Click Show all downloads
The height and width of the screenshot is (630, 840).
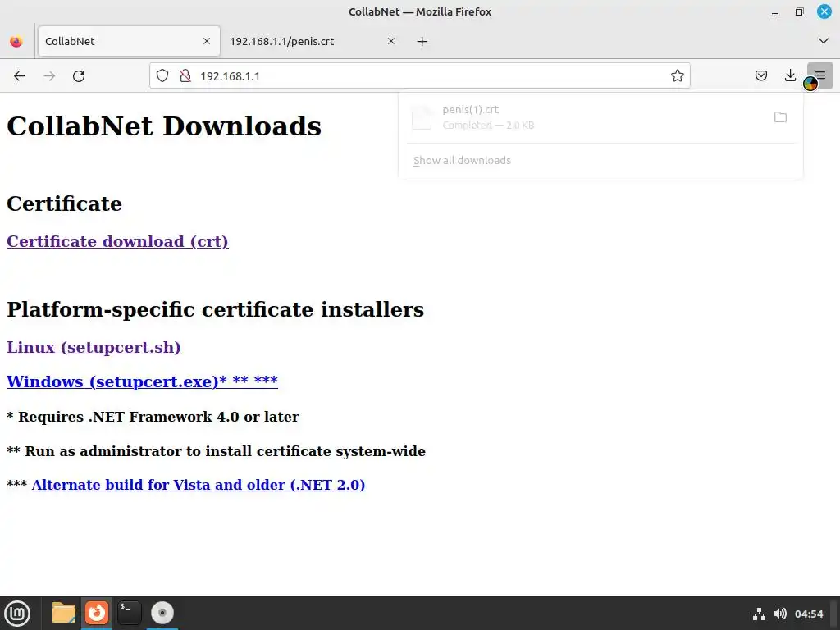click(x=463, y=160)
